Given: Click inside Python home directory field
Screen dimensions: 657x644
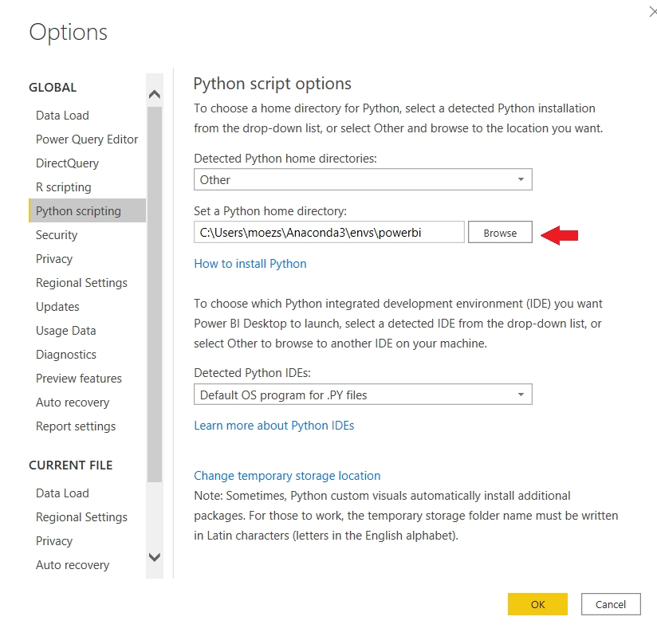Looking at the screenshot, I should (328, 233).
